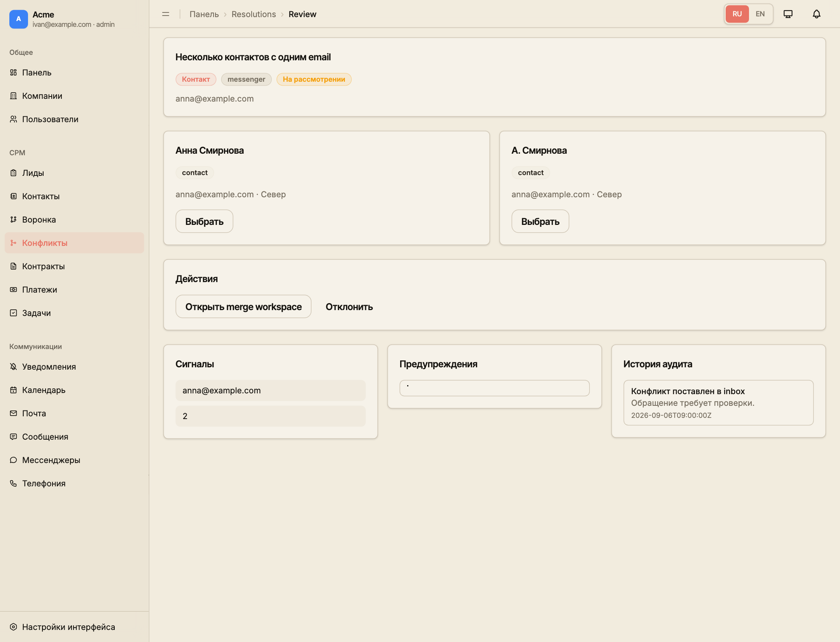
Task: Click the Платежи banknote icon
Action: coord(14,289)
